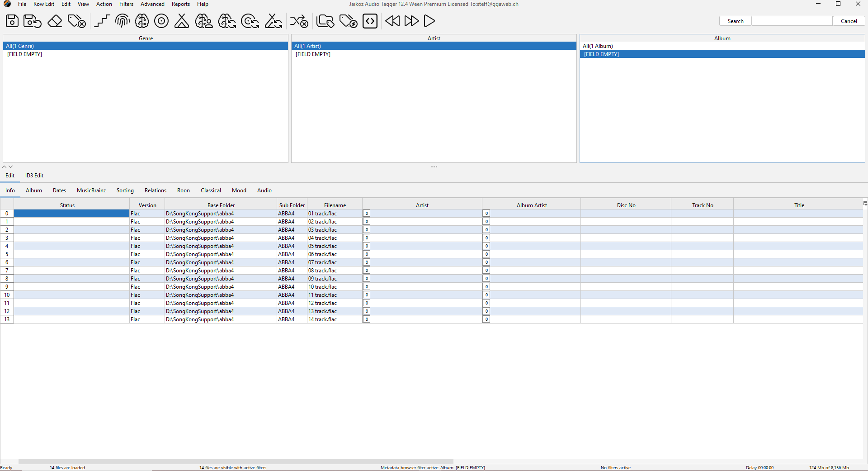The height and width of the screenshot is (471, 868).
Task: Click the target disc icon in toolbar
Action: tap(161, 21)
